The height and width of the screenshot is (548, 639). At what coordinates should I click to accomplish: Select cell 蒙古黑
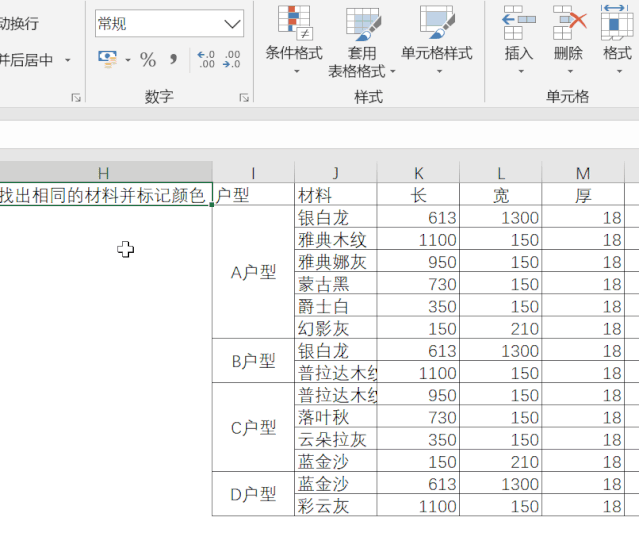336,284
